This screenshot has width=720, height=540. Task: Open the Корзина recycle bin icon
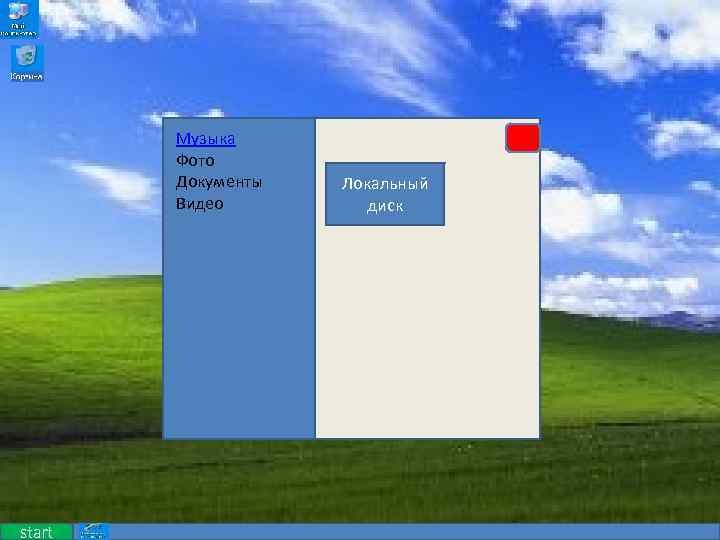[x=27, y=63]
